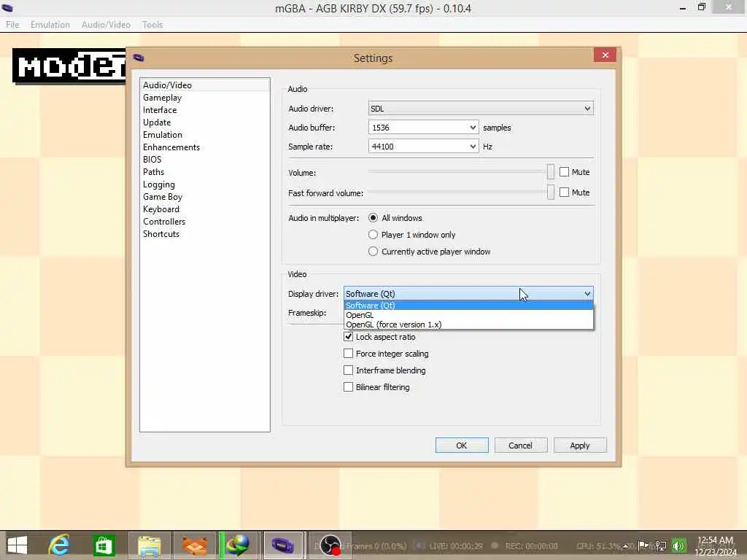Select Shortcuts settings category
747x560 pixels.
(x=205, y=234)
